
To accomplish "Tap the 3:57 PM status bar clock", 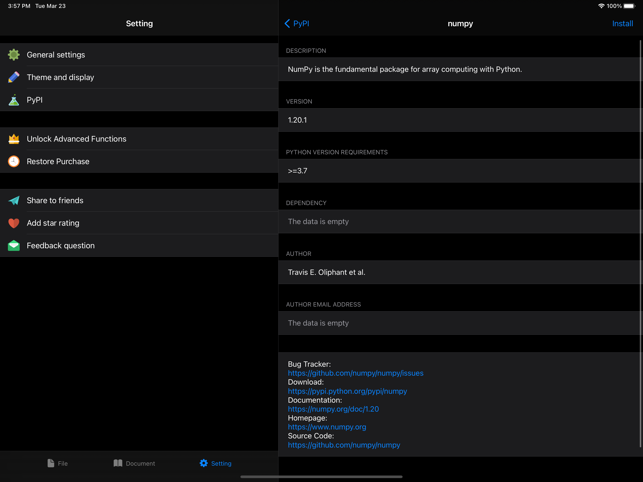I will coord(19,6).
